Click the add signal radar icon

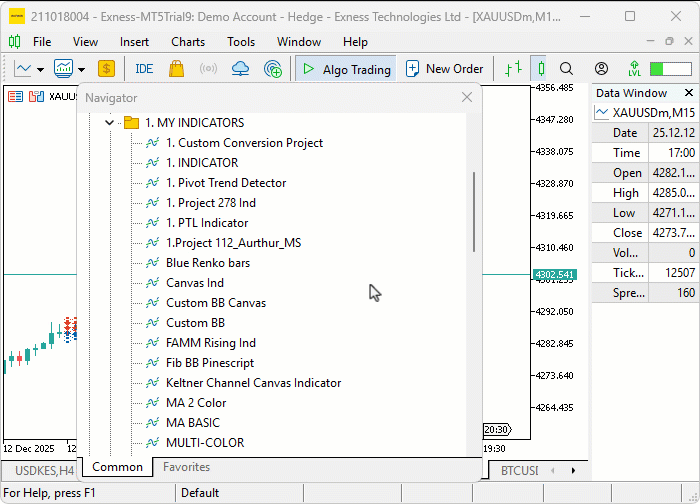pyautogui.click(x=273, y=69)
